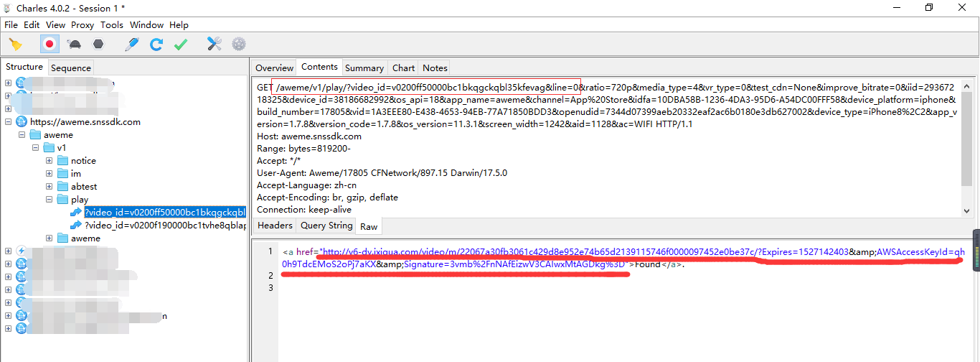Switch to the Chart tab

click(403, 68)
